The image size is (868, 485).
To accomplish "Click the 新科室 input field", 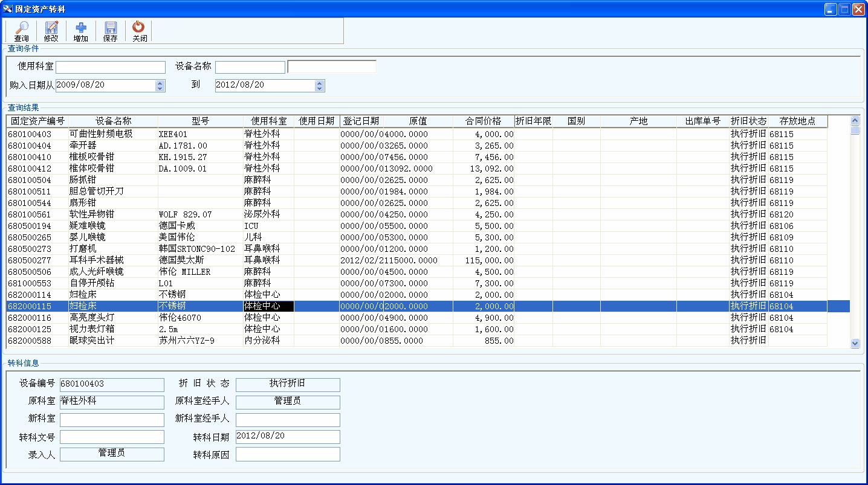I will coord(112,420).
